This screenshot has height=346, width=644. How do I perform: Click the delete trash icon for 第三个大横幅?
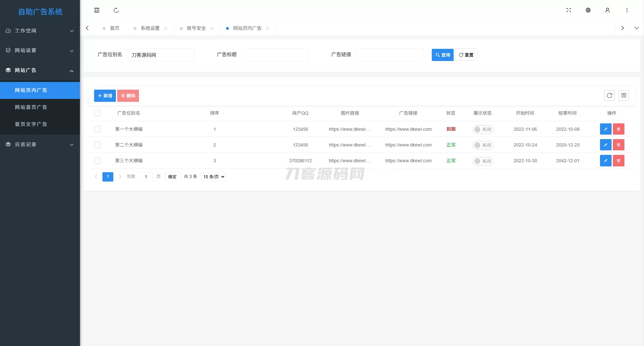(x=619, y=161)
